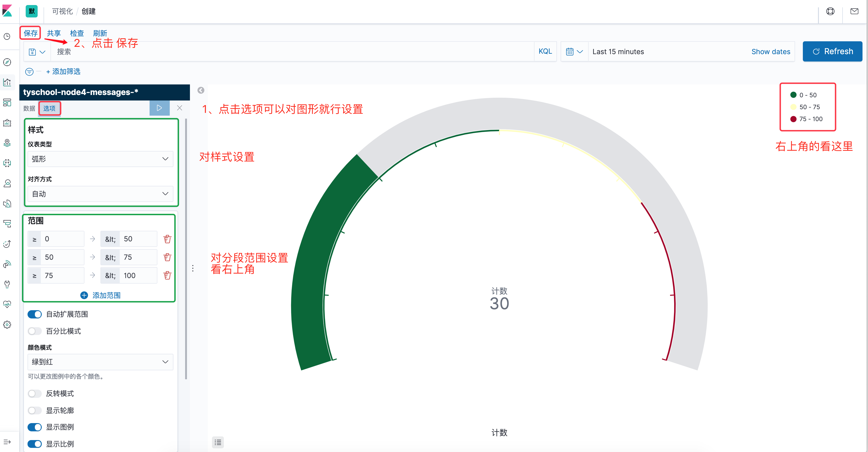Turn off the 显示图例 toggle

pos(34,427)
